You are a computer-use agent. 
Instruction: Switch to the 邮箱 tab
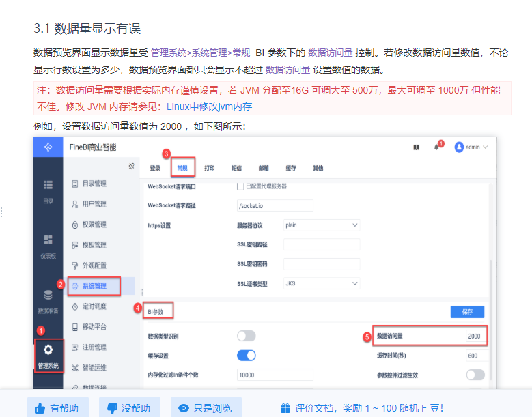pos(264,168)
